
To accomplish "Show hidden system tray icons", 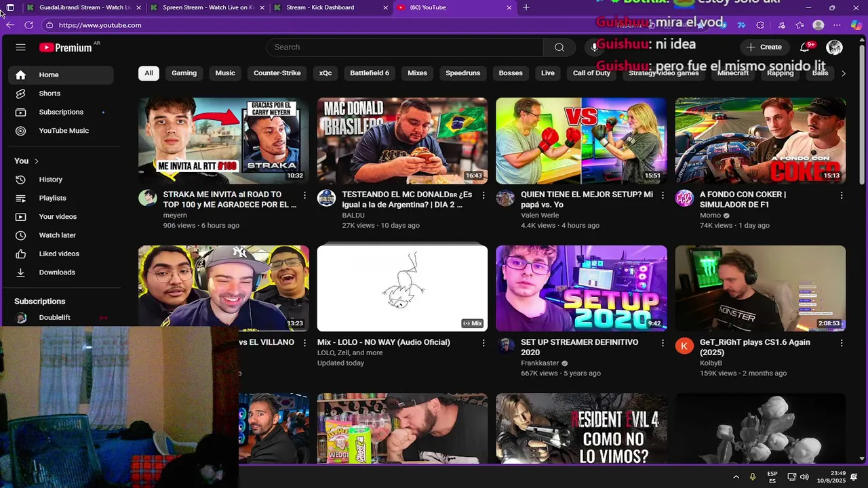I will click(736, 477).
